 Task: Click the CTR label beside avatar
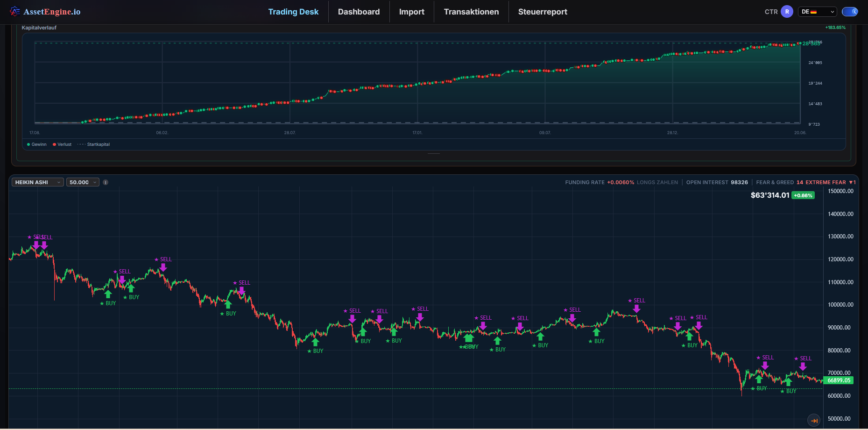(771, 12)
